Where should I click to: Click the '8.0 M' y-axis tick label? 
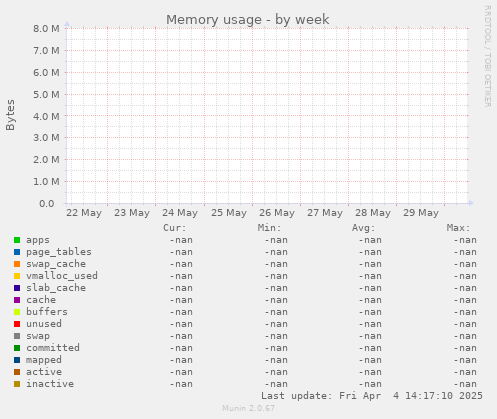pyautogui.click(x=46, y=29)
